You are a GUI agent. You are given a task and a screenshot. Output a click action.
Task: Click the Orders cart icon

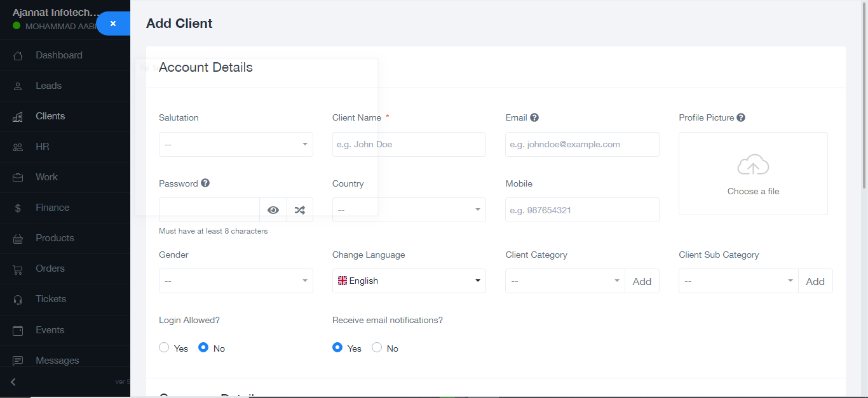click(18, 269)
